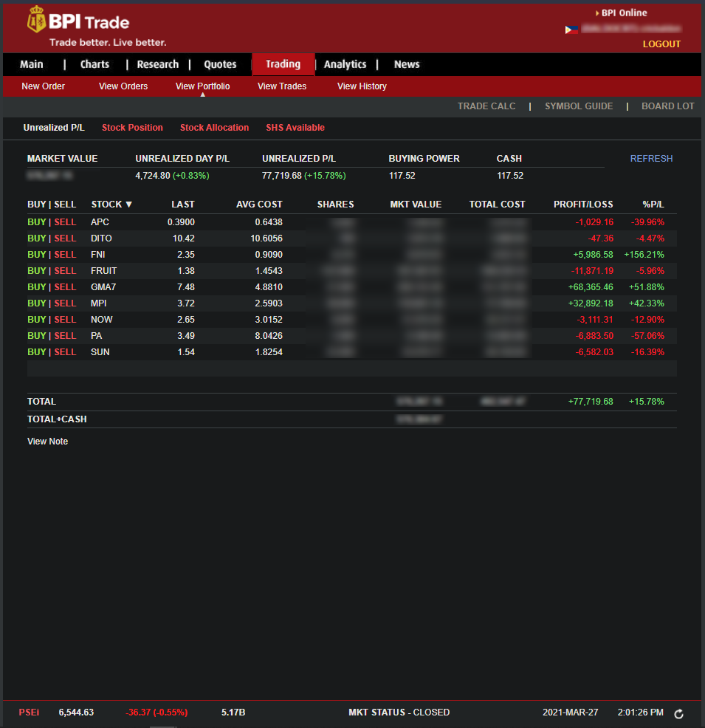The width and height of the screenshot is (705, 728).
Task: Click the PSEi index label
Action: [x=29, y=712]
